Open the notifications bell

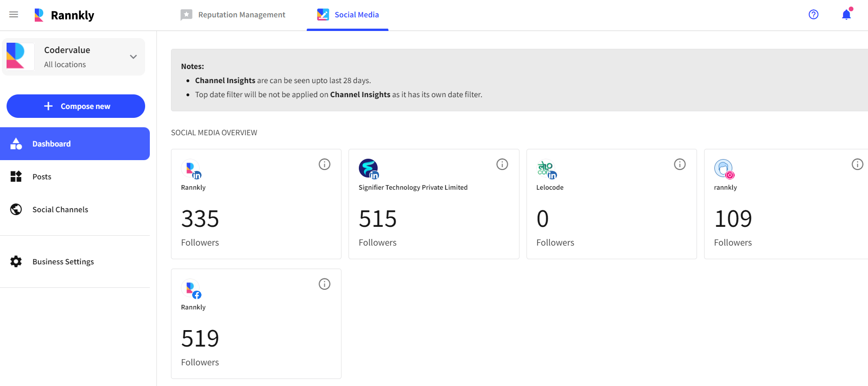pos(846,14)
